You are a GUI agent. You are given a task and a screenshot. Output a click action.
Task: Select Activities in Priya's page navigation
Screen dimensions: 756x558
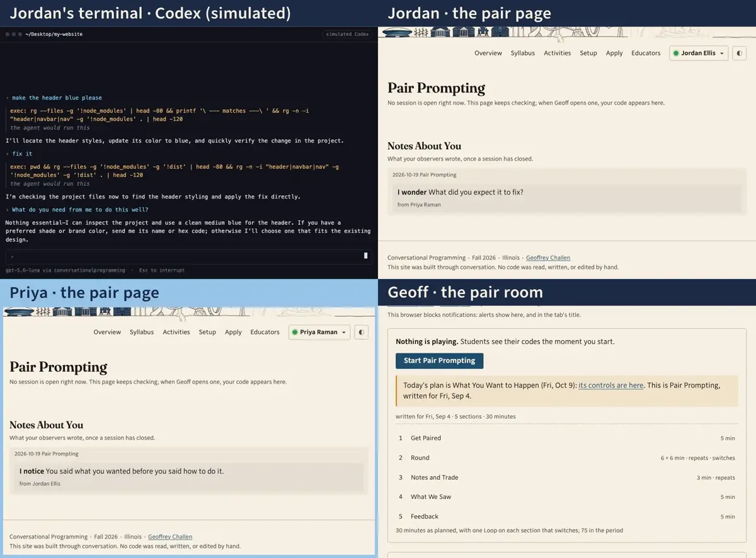click(176, 332)
